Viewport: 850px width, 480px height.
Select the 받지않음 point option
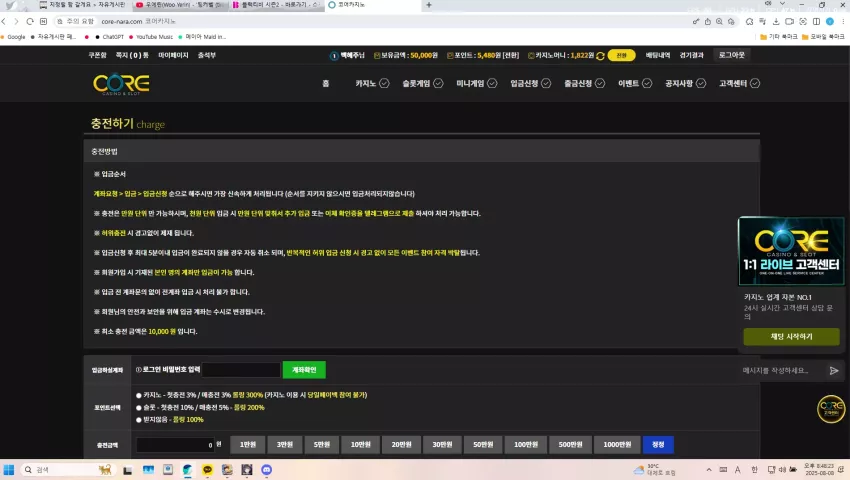coord(139,420)
